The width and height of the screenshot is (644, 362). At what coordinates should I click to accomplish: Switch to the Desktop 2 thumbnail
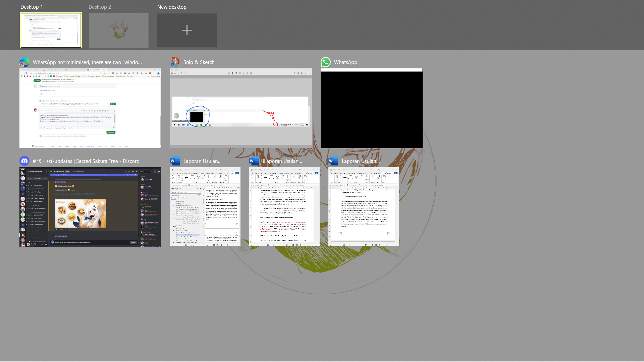(119, 30)
